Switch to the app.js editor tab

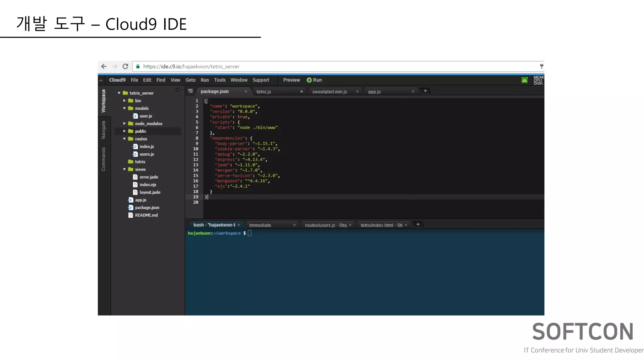[x=374, y=92]
